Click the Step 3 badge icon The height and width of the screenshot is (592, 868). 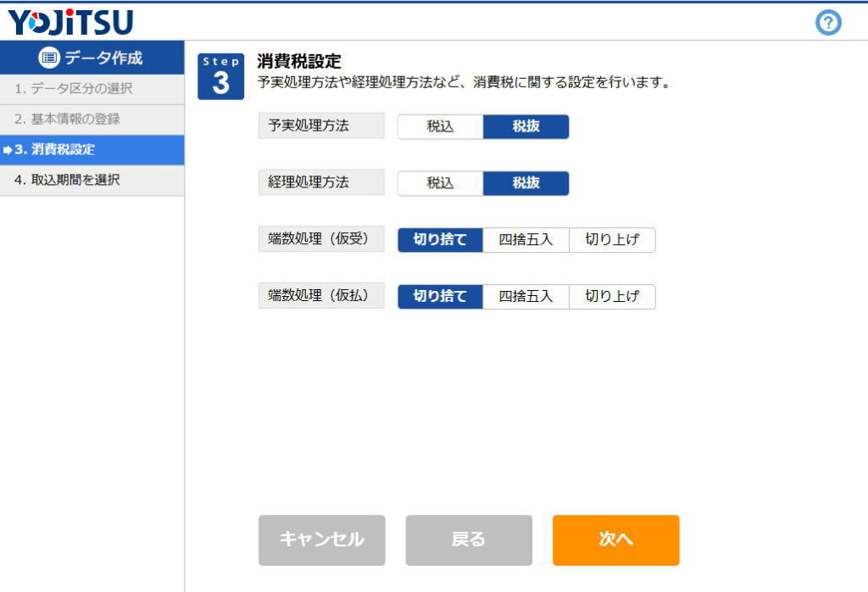coord(220,76)
